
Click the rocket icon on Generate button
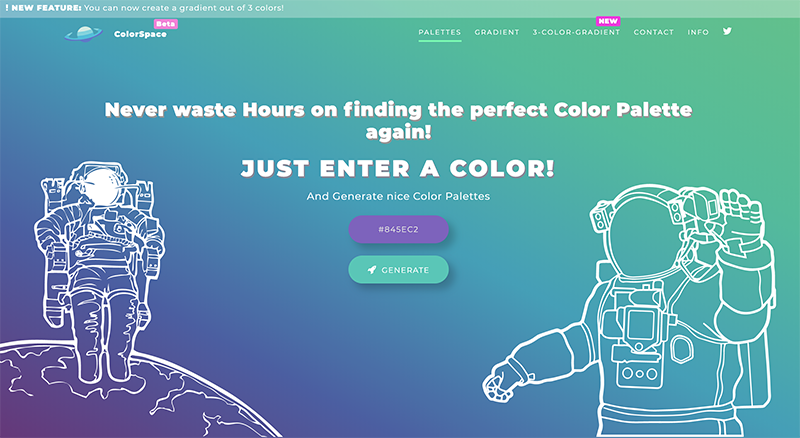[x=372, y=270]
